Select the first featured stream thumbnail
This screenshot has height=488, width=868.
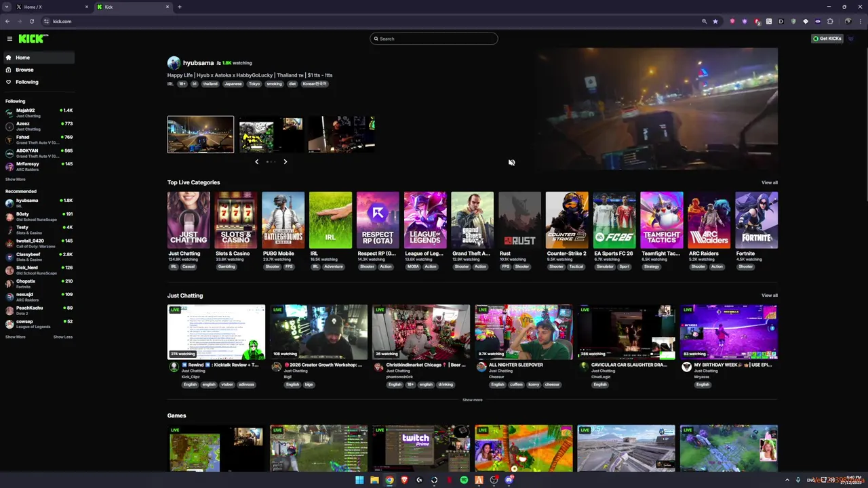click(x=201, y=134)
